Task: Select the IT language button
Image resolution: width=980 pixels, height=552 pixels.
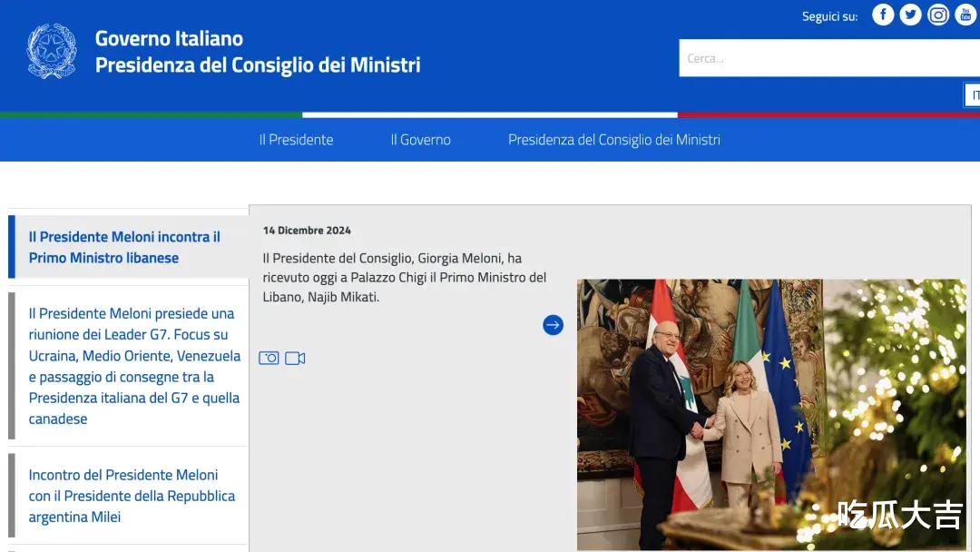Action: [973, 95]
